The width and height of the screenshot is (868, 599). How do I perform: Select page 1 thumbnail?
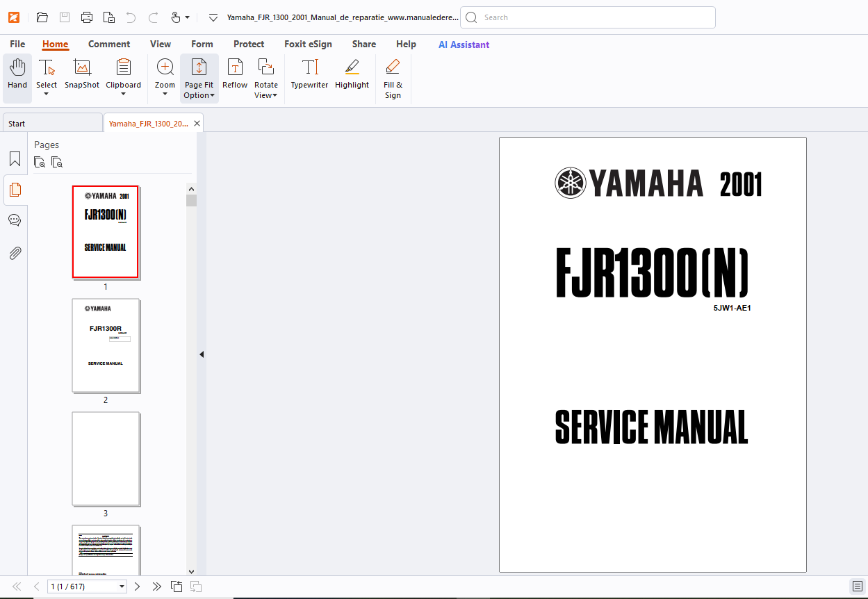click(106, 232)
